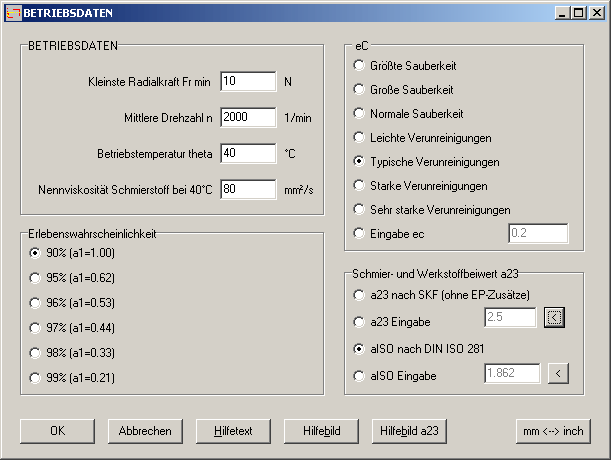This screenshot has width=611, height=460.
Task: Enable the Eingabe ec radio option
Action: [x=359, y=234]
